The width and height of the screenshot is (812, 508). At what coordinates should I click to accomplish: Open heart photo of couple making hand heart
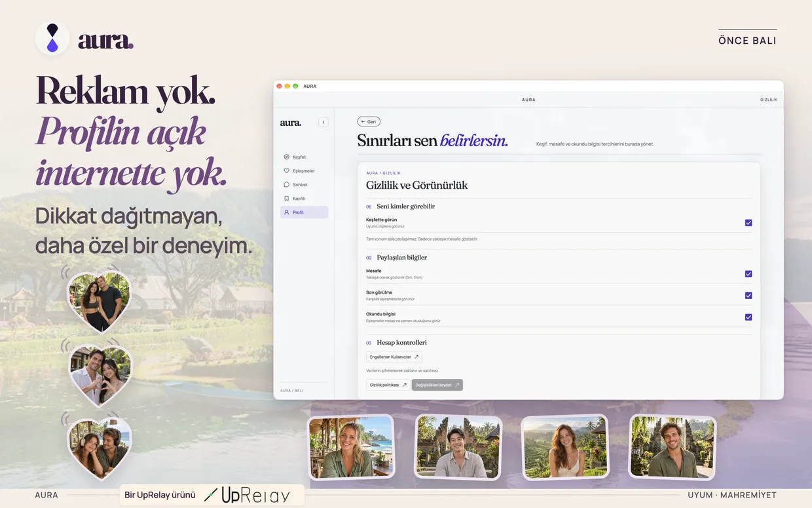click(x=100, y=375)
